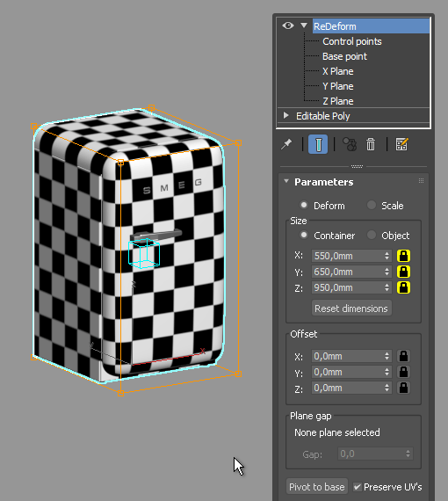Click Size X spinner arrows
Image resolution: width=448 pixels, height=501 pixels.
387,256
